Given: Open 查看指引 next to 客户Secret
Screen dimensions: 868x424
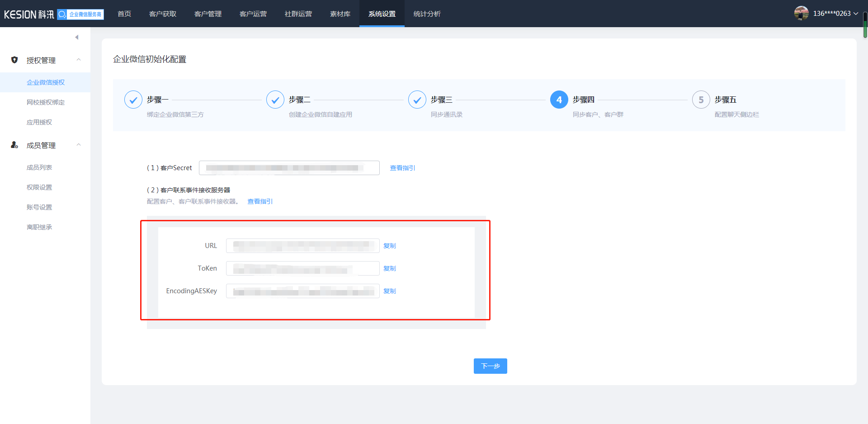Looking at the screenshot, I should point(402,168).
